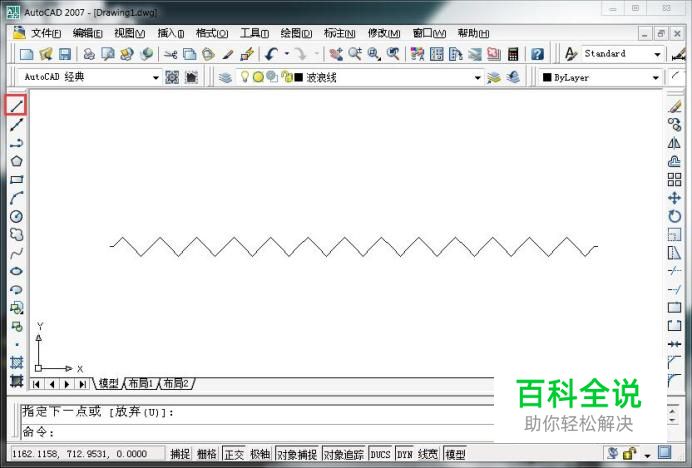Click the Undo arrow icon
Viewport: 692px width, 468px height.
(x=271, y=54)
